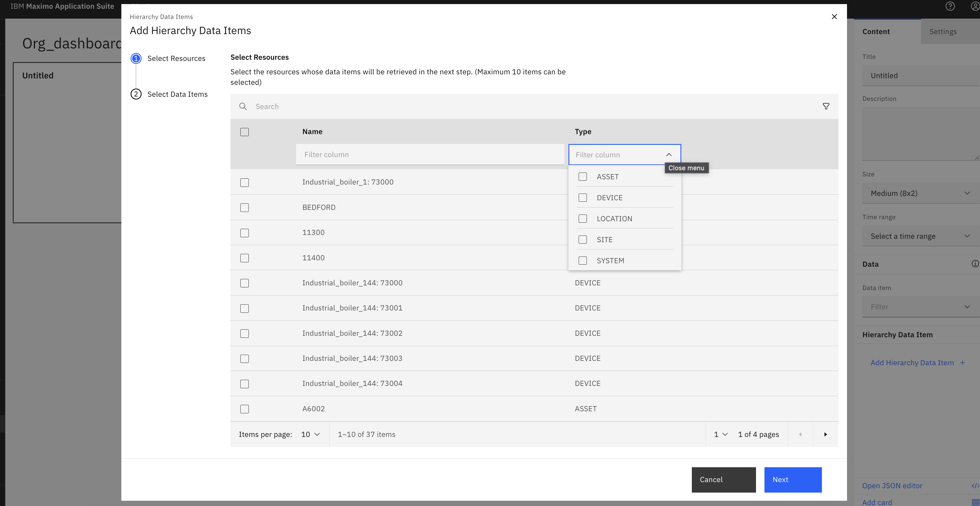Click step 2 Select Data Items indicator
The width and height of the screenshot is (980, 506).
(136, 94)
